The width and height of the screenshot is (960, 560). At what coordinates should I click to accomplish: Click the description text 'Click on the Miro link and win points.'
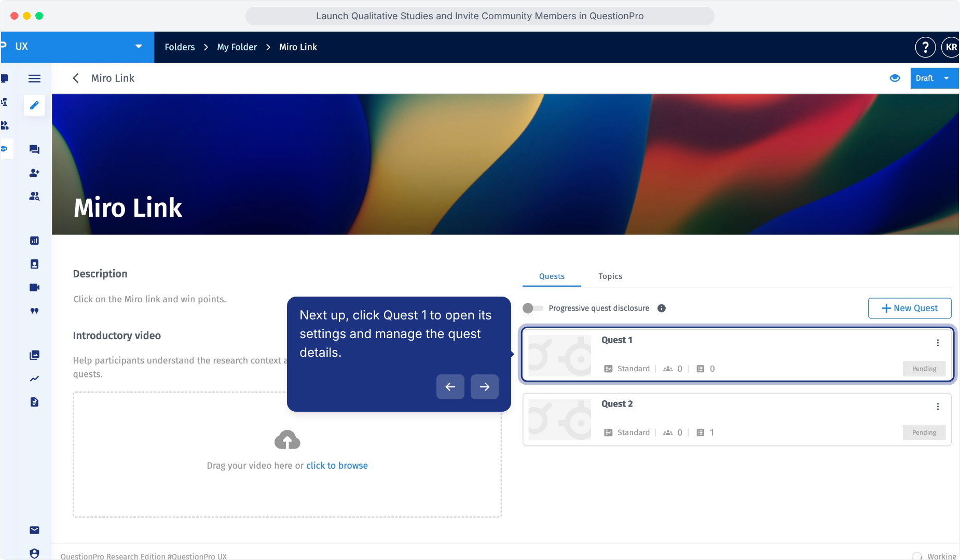pyautogui.click(x=150, y=299)
